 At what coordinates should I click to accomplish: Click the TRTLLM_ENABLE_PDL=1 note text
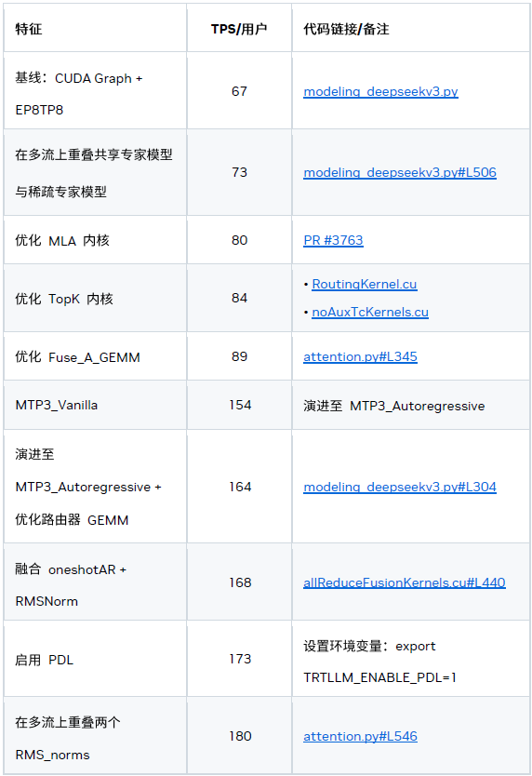point(379,677)
